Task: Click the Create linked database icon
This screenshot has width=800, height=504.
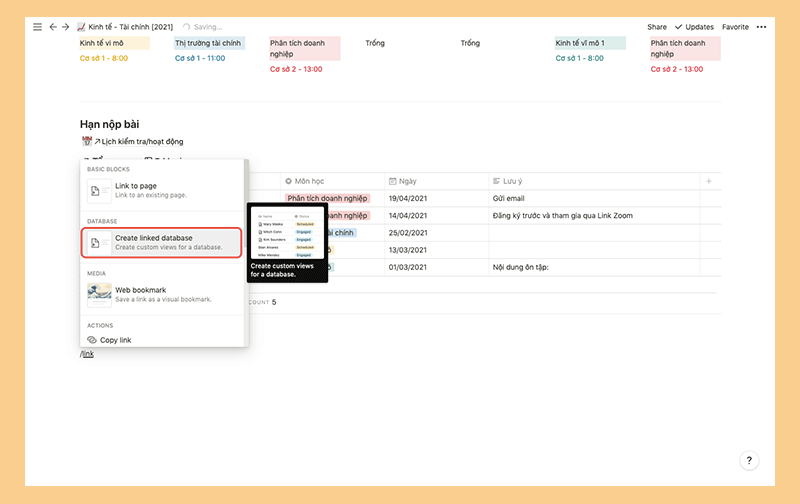Action: pos(99,243)
